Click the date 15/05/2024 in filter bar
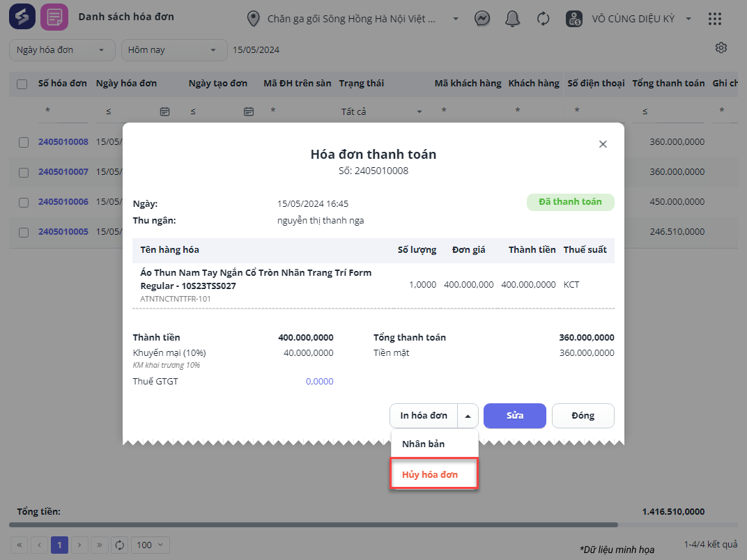747x560 pixels. (x=256, y=50)
